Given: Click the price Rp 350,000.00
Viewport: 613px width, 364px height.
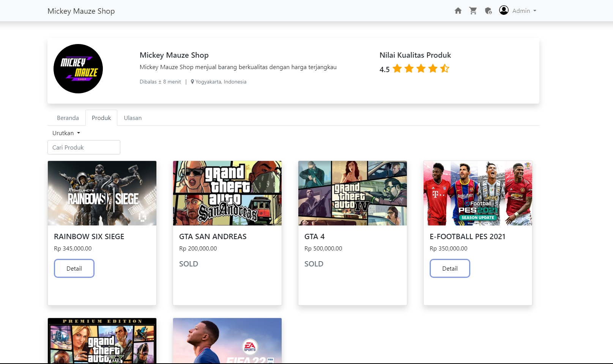Looking at the screenshot, I should (x=449, y=249).
